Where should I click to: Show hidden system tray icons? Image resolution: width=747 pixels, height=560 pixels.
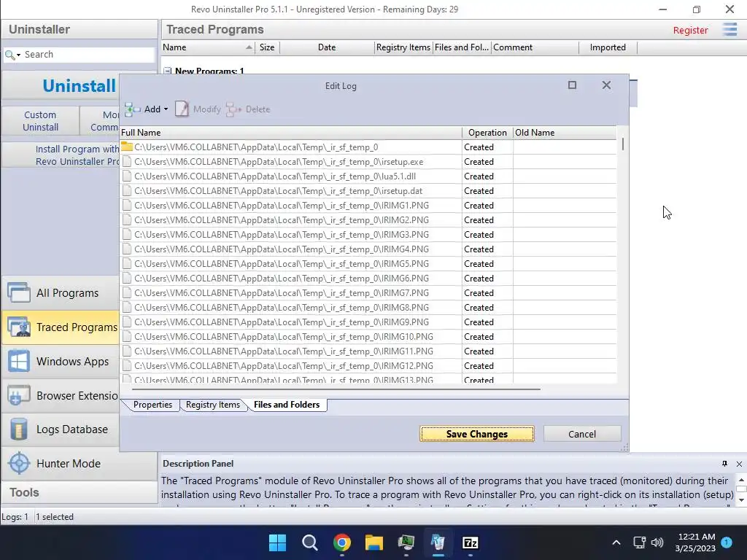click(616, 542)
